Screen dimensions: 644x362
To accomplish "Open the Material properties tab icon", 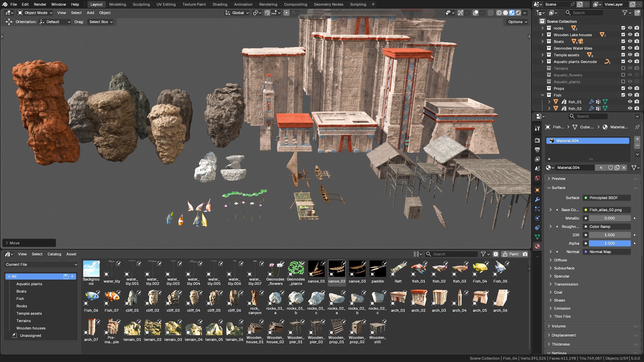I will (x=537, y=246).
